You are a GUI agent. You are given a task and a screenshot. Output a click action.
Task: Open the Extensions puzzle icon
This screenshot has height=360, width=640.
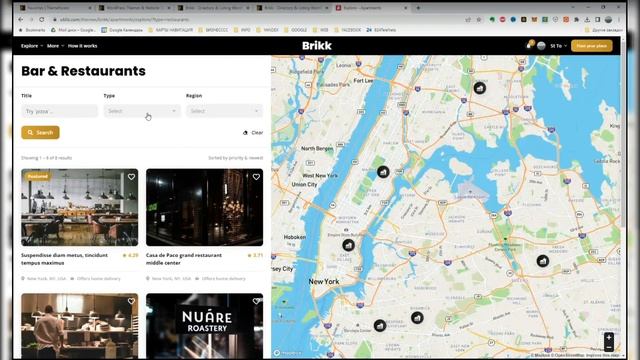pyautogui.click(x=576, y=19)
